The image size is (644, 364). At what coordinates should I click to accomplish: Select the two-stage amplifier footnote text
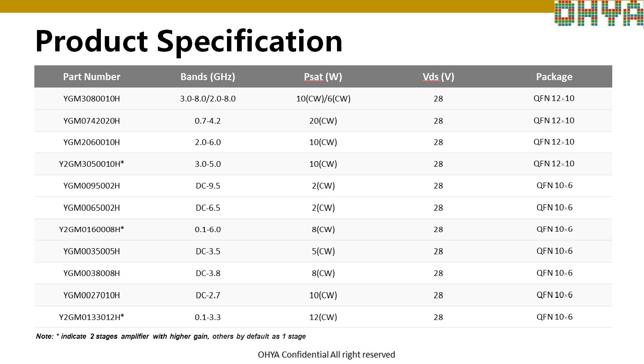click(171, 337)
